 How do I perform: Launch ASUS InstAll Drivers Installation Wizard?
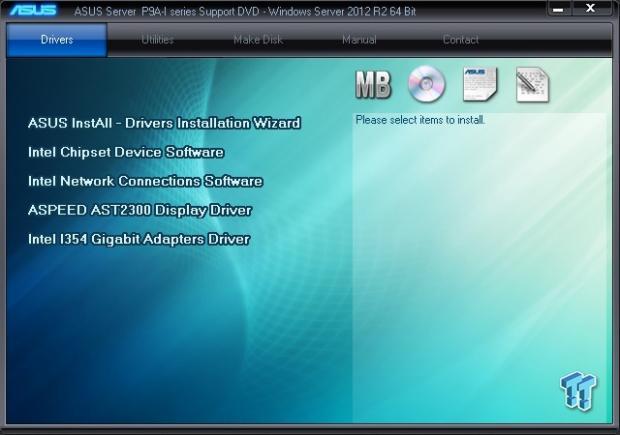pyautogui.click(x=164, y=123)
